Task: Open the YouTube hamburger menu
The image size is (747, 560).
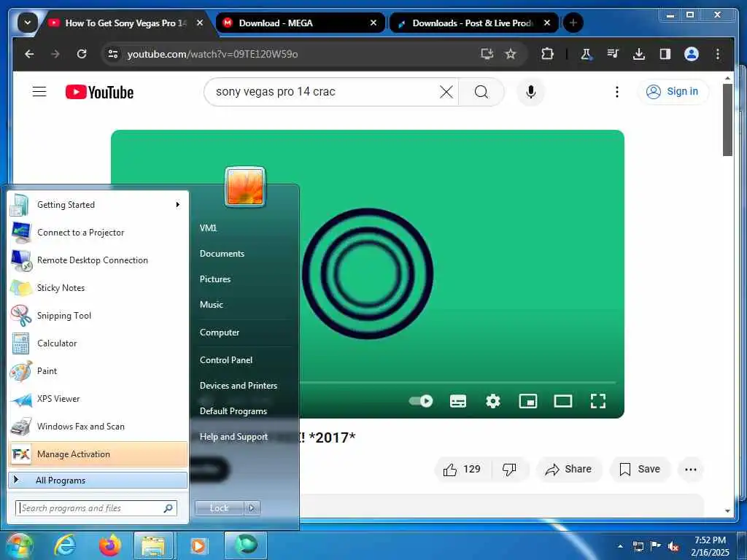Action: [x=39, y=91]
